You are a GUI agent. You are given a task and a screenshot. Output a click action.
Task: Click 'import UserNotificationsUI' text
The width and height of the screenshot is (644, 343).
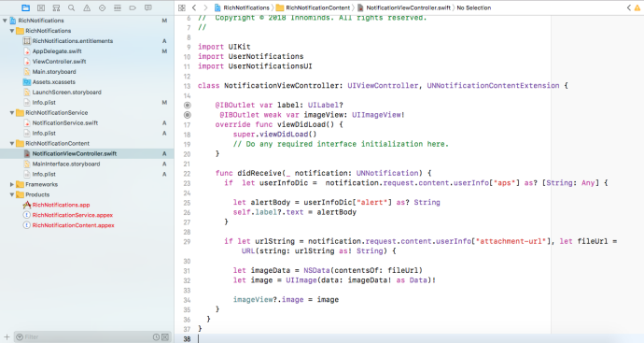click(255, 66)
